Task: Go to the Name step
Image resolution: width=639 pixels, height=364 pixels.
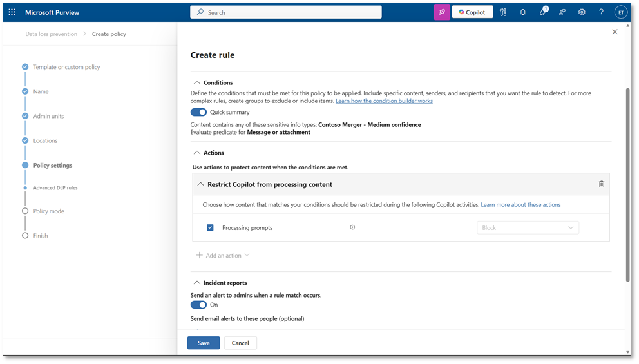Action: pyautogui.click(x=41, y=91)
